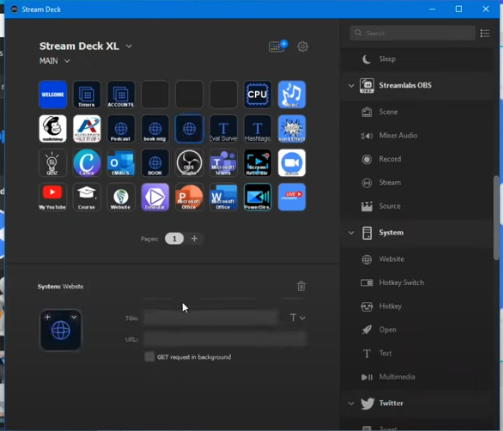503x431 pixels.
Task: Open key icon options chevron in preview
Action: (x=74, y=317)
